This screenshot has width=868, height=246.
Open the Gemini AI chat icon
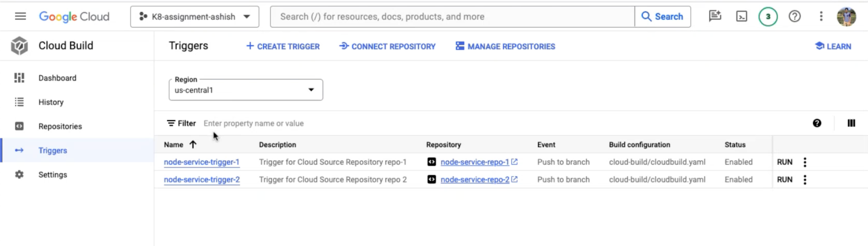tap(715, 16)
